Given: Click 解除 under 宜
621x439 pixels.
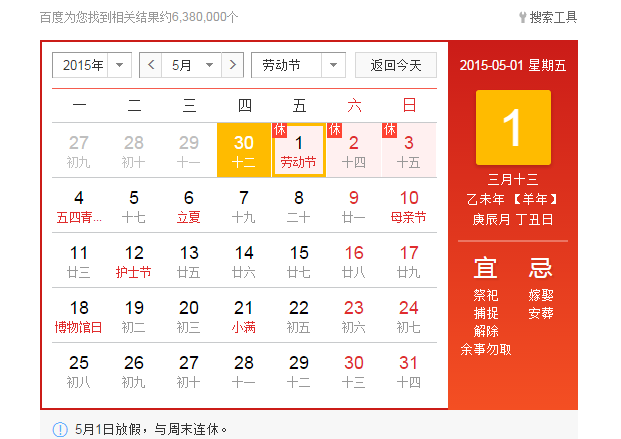Looking at the screenshot, I should tap(486, 331).
